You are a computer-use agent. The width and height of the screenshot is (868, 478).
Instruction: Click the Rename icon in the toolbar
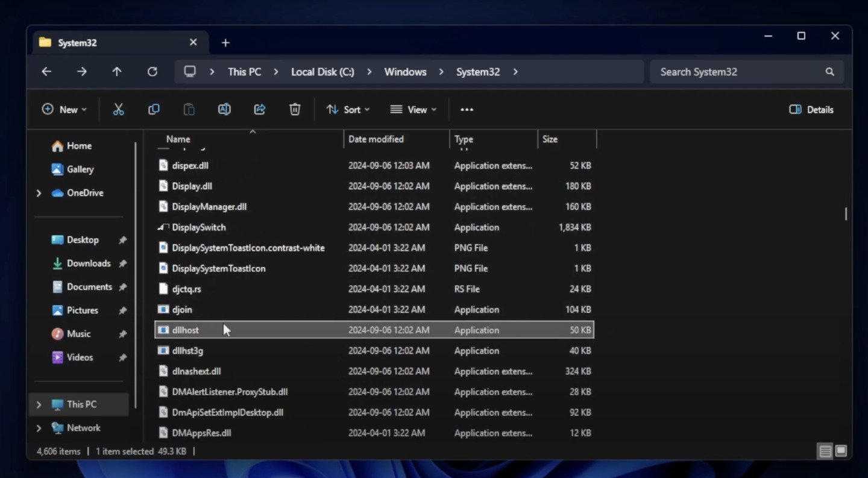(224, 109)
